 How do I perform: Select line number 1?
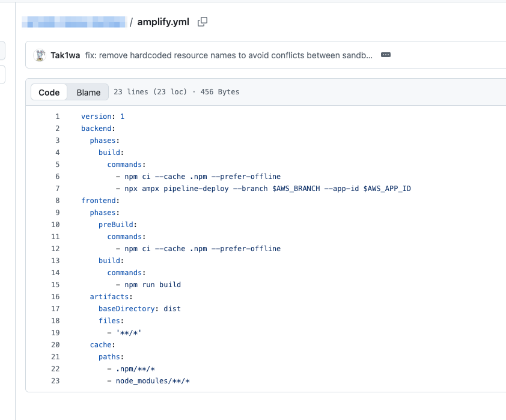[58, 117]
